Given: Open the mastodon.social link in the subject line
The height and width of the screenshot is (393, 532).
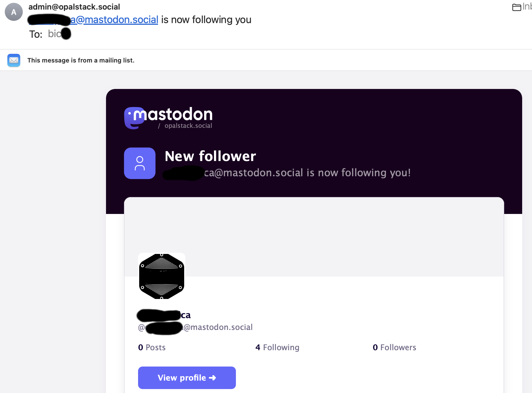Looking at the screenshot, I should coord(114,20).
